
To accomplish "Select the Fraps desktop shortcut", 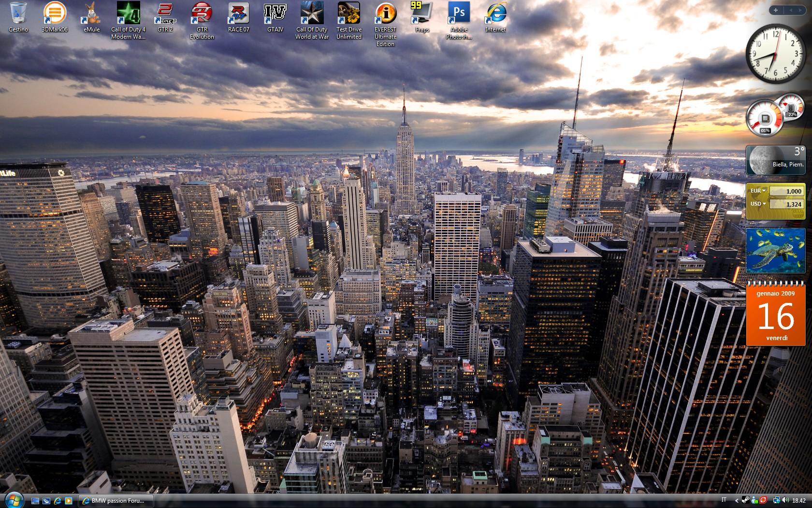I will click(x=422, y=14).
